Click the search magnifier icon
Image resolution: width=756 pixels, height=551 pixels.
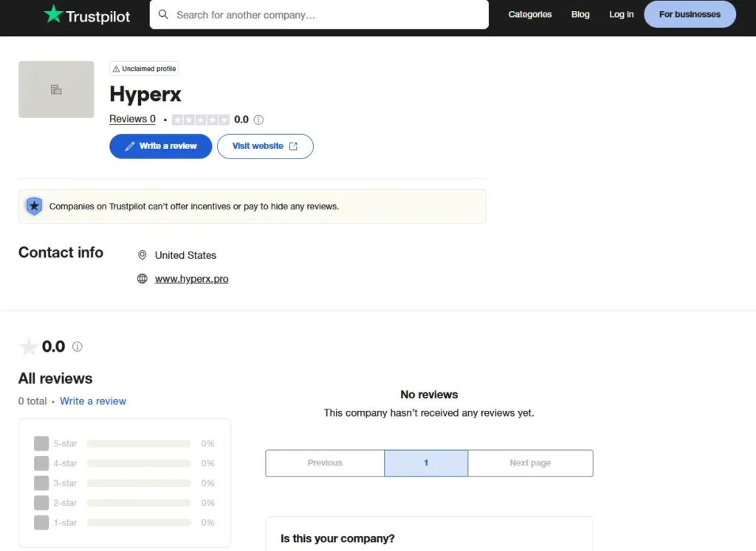pos(163,15)
